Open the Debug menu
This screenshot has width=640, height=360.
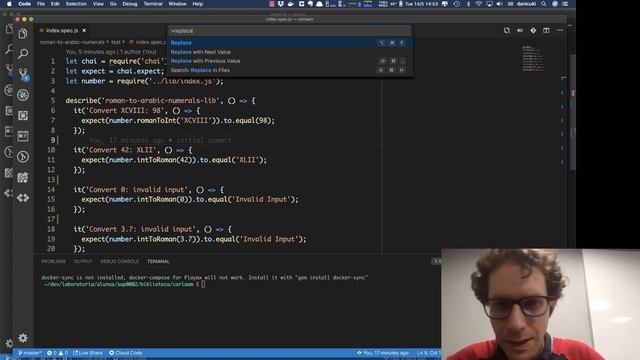(x=130, y=4)
